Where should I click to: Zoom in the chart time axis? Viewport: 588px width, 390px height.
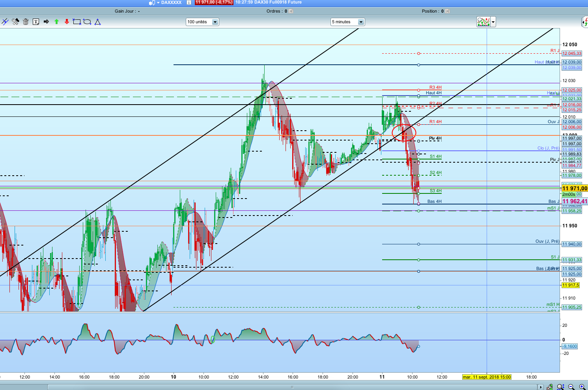pos(582,387)
